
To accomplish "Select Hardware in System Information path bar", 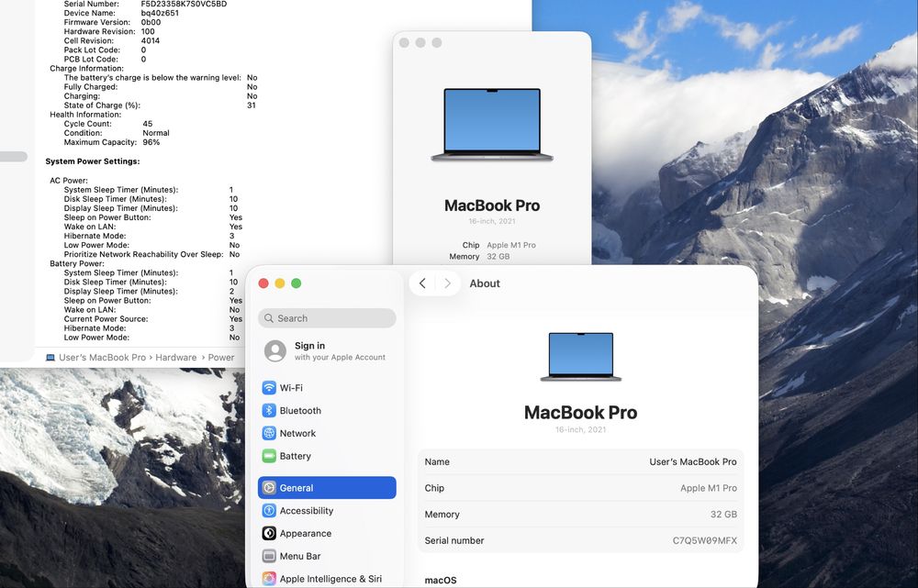I will pos(175,358).
